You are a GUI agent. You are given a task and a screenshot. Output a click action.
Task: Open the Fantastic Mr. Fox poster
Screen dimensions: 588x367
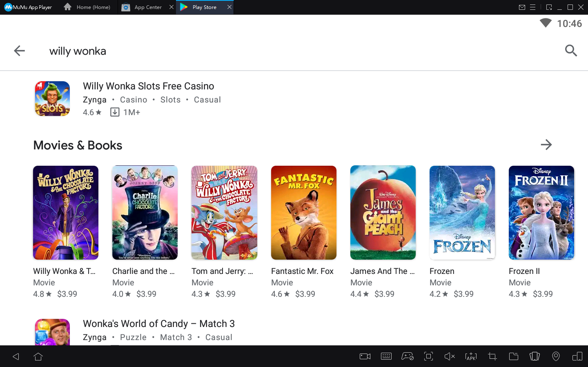pyautogui.click(x=304, y=213)
